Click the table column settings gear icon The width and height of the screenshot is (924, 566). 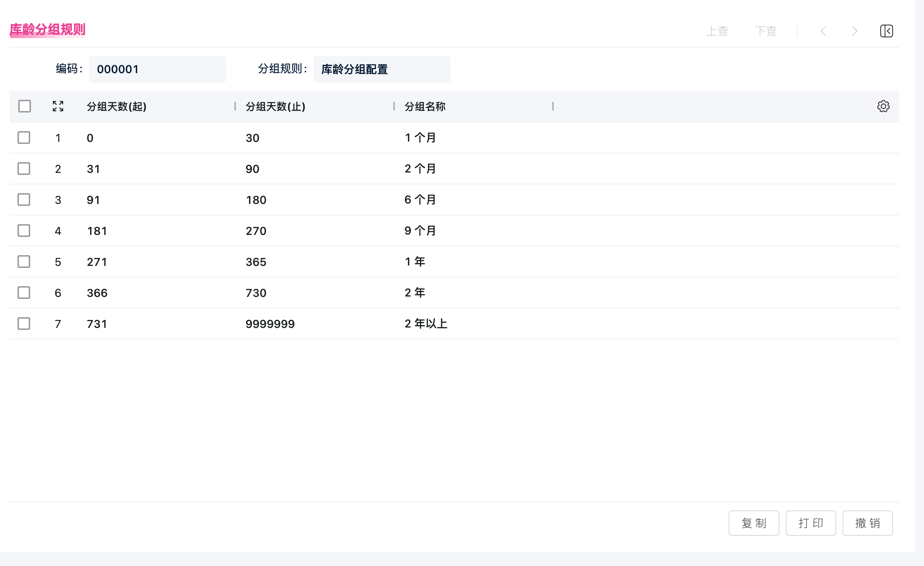pos(883,106)
